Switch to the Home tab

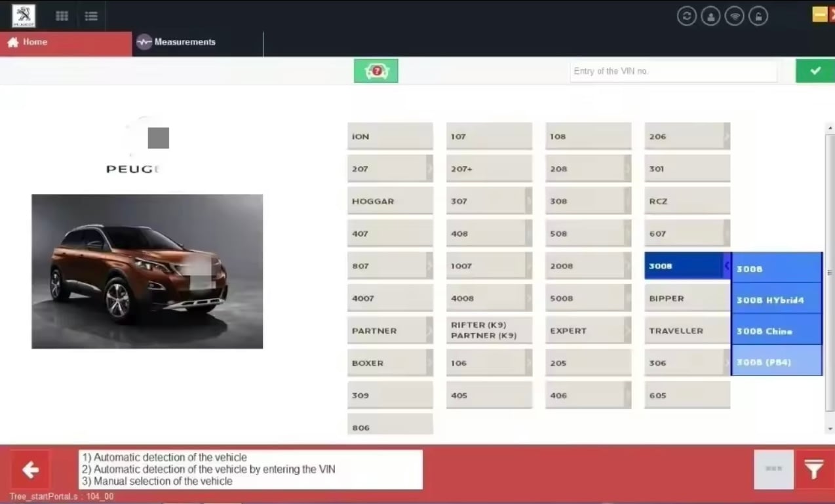coord(66,43)
